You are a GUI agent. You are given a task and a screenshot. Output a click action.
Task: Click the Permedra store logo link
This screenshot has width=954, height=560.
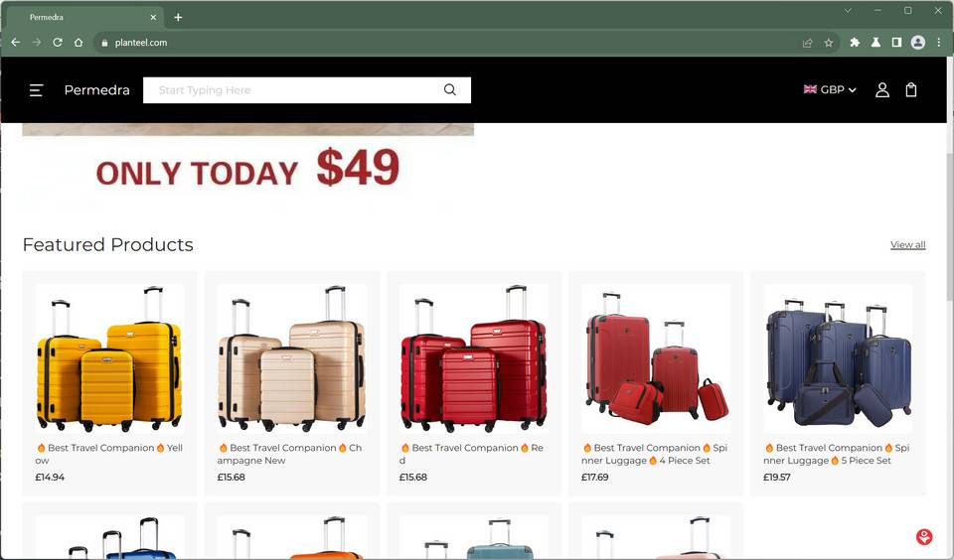96,90
